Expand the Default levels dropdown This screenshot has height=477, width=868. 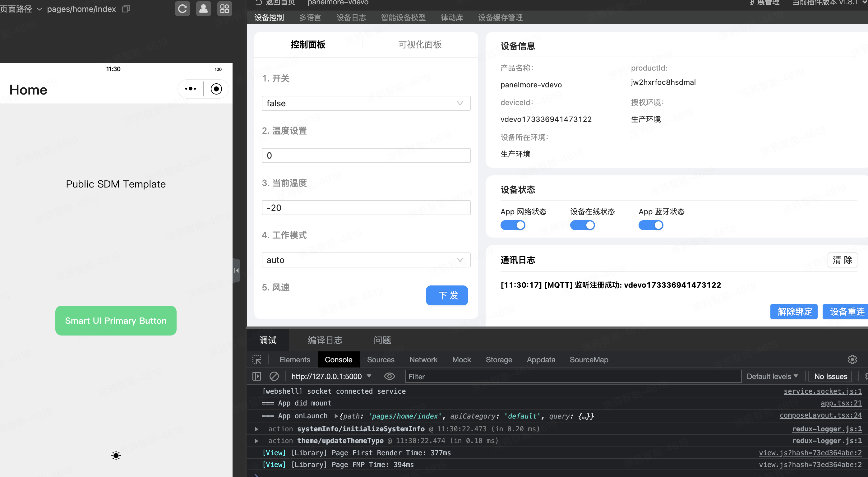[772, 376]
